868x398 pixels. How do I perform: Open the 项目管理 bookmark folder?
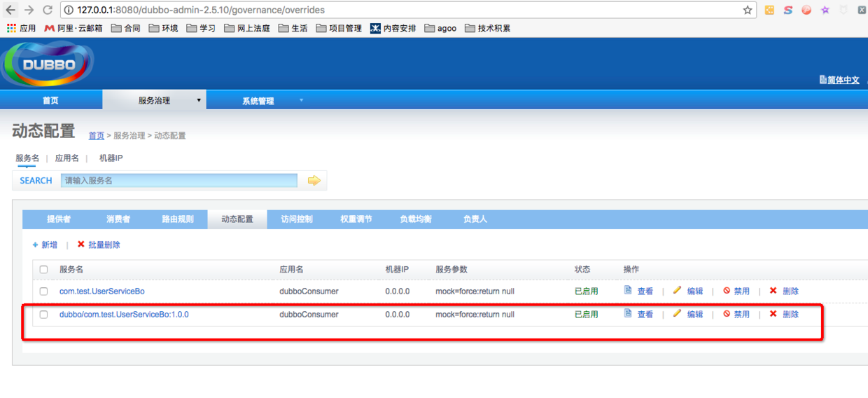click(339, 28)
